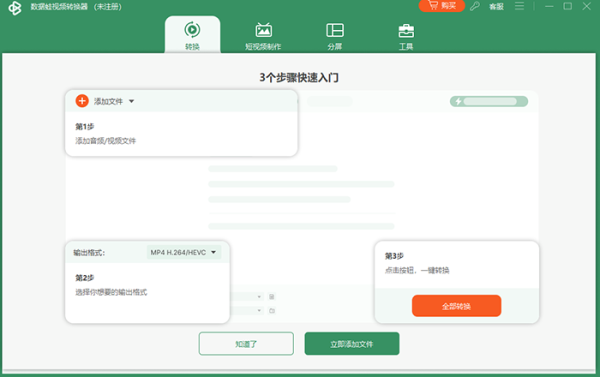Click the key register icon

(x=475, y=6)
